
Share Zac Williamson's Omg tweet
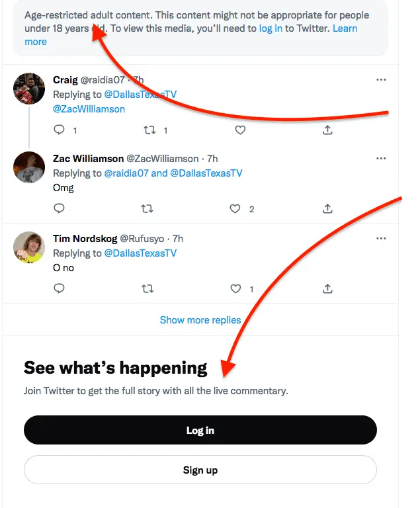coord(327,209)
